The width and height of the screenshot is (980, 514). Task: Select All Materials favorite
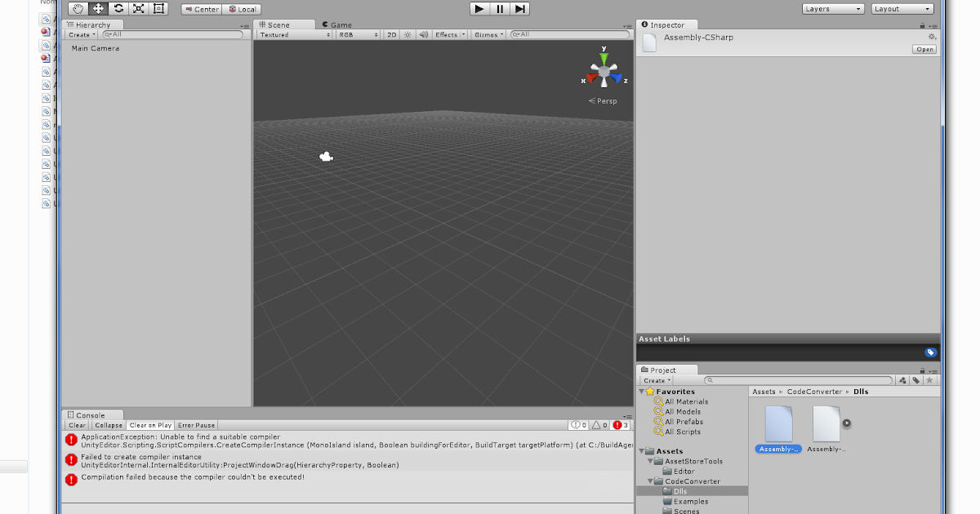pos(686,401)
